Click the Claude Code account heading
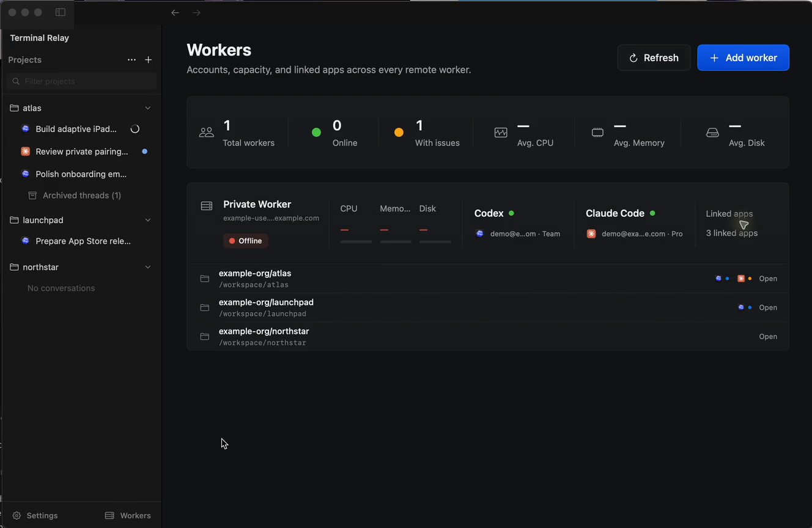Screen dimensions: 812x528 click(x=615, y=213)
